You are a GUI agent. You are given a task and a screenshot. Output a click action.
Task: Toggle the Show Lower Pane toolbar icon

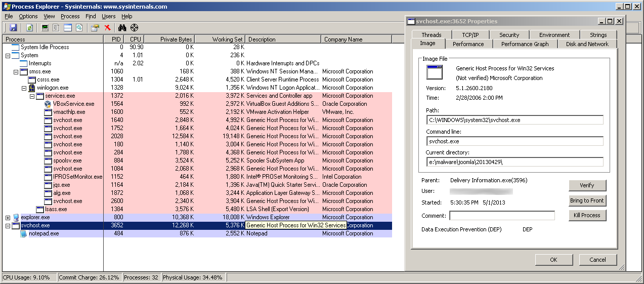click(x=68, y=28)
